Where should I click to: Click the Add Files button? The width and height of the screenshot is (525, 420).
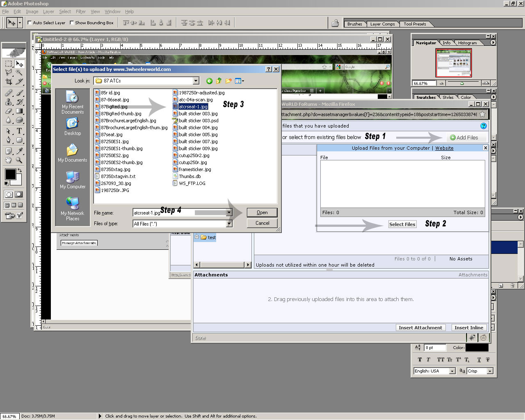tap(467, 137)
